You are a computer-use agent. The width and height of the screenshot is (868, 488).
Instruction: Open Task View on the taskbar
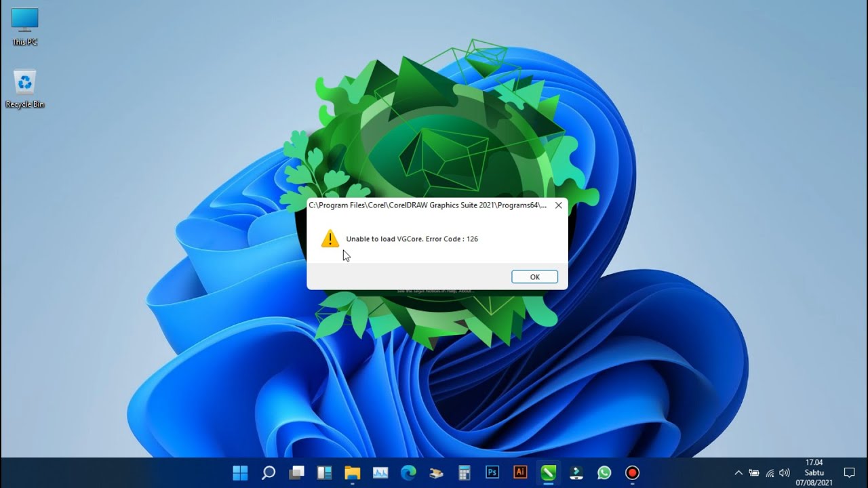(296, 472)
